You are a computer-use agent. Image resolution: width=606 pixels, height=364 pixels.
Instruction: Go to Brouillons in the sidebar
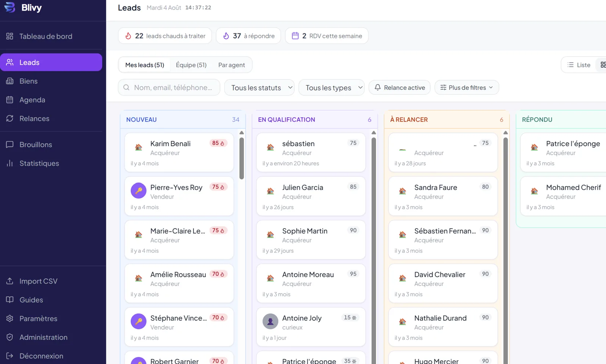coord(51,145)
